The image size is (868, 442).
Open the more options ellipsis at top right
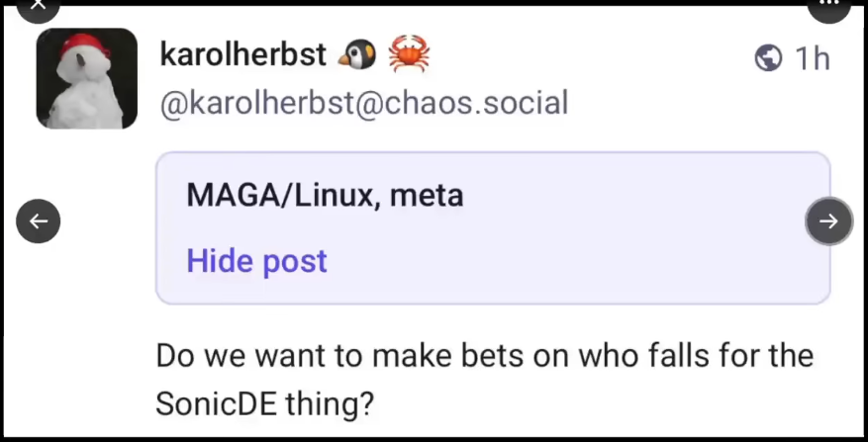[829, 6]
